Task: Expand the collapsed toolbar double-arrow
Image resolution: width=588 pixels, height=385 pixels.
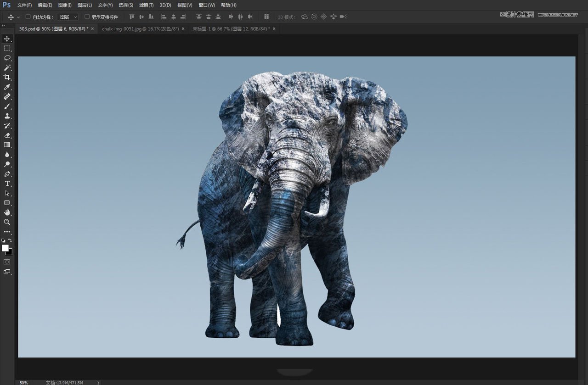Action: pyautogui.click(x=4, y=26)
